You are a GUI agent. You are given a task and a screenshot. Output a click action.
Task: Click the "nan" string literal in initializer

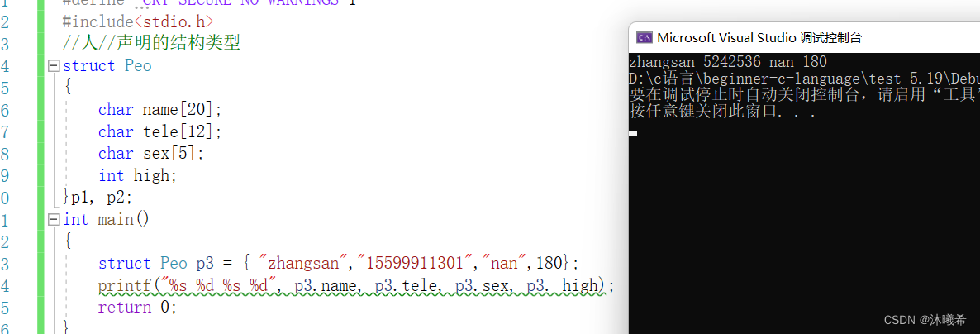503,264
